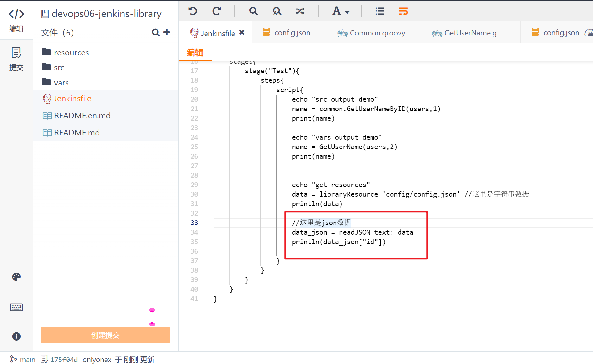The image size is (593, 364).
Task: Click line number 33 in gutter
Action: [x=194, y=223]
